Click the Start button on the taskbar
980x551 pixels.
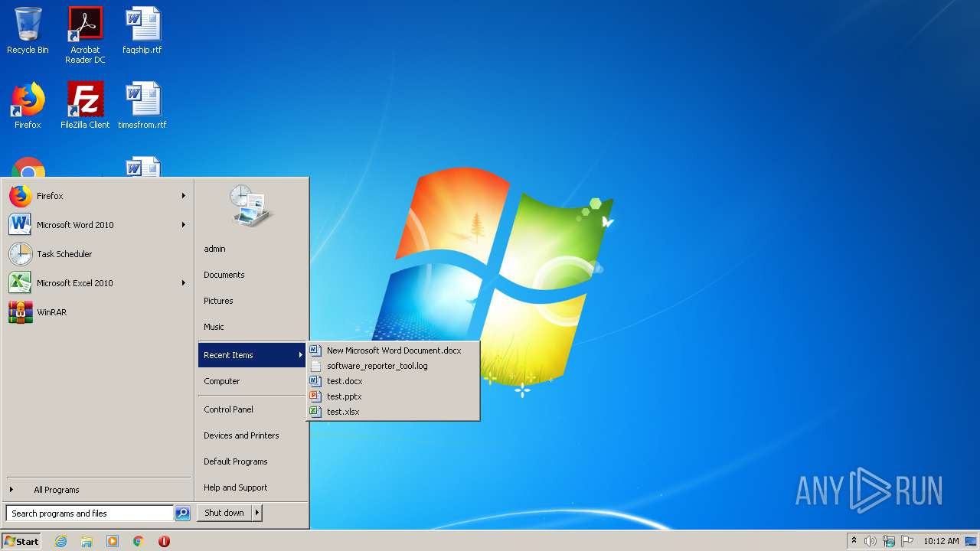tap(21, 541)
